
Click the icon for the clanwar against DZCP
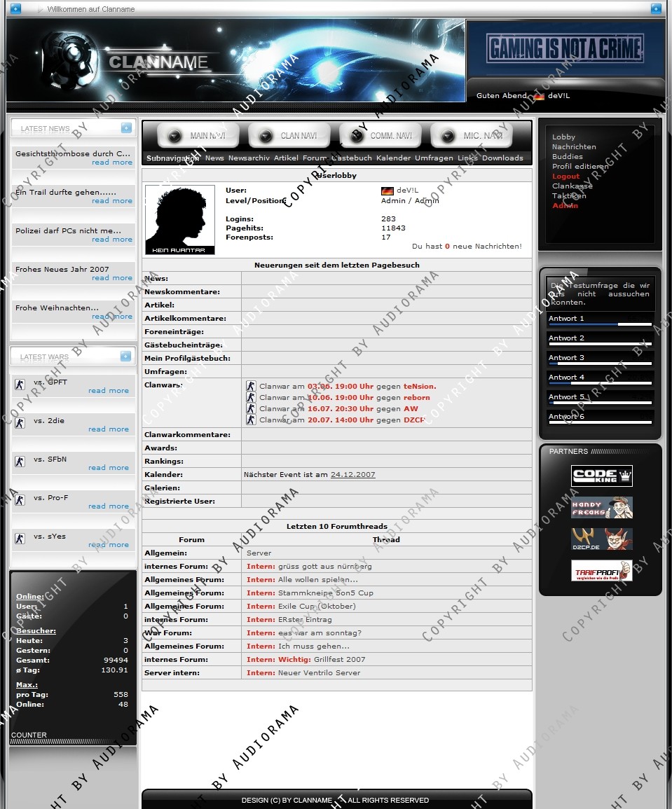tap(251, 420)
